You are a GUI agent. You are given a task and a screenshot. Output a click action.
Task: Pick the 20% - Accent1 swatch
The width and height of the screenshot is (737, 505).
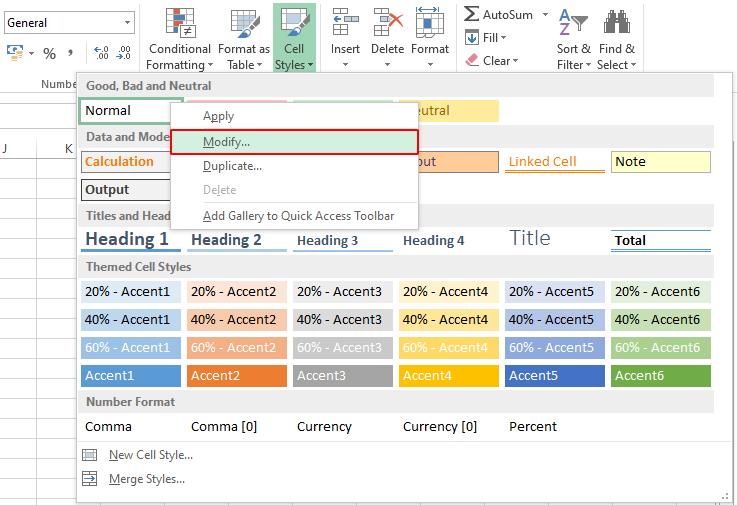click(131, 292)
